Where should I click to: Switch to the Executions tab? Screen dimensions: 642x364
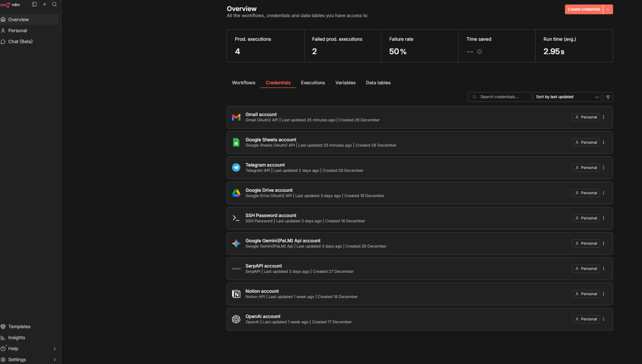[313, 83]
